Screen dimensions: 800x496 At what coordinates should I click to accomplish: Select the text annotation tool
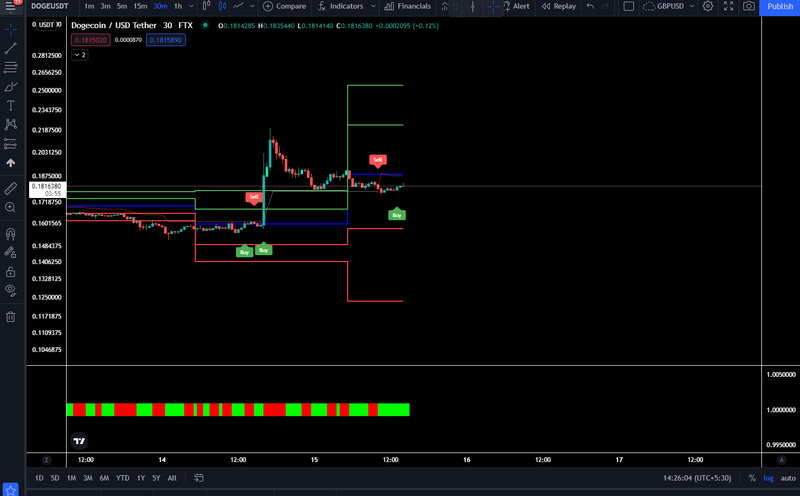pyautogui.click(x=11, y=106)
